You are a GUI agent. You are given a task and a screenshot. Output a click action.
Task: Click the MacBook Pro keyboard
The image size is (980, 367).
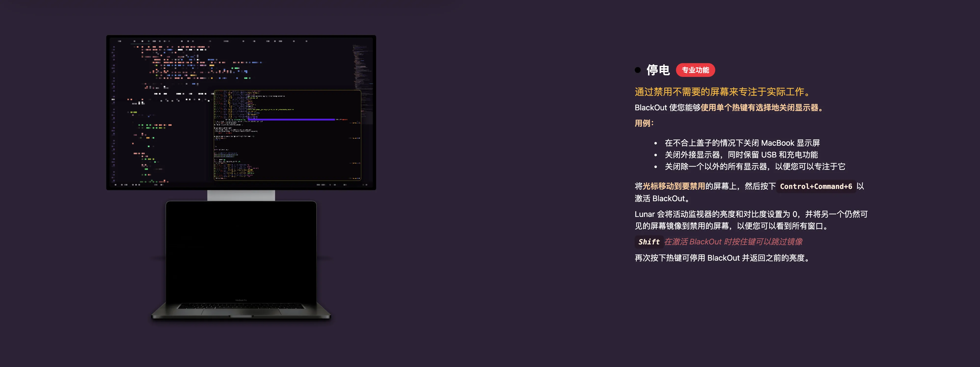tap(241, 306)
